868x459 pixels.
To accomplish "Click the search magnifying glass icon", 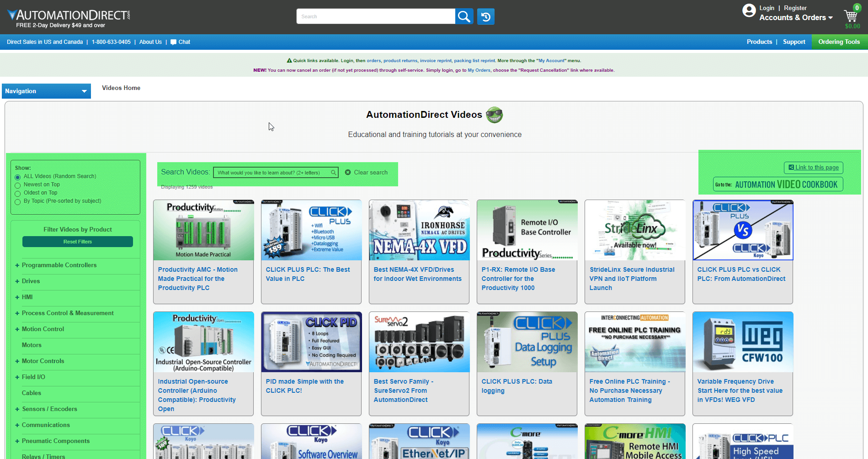I will (463, 16).
